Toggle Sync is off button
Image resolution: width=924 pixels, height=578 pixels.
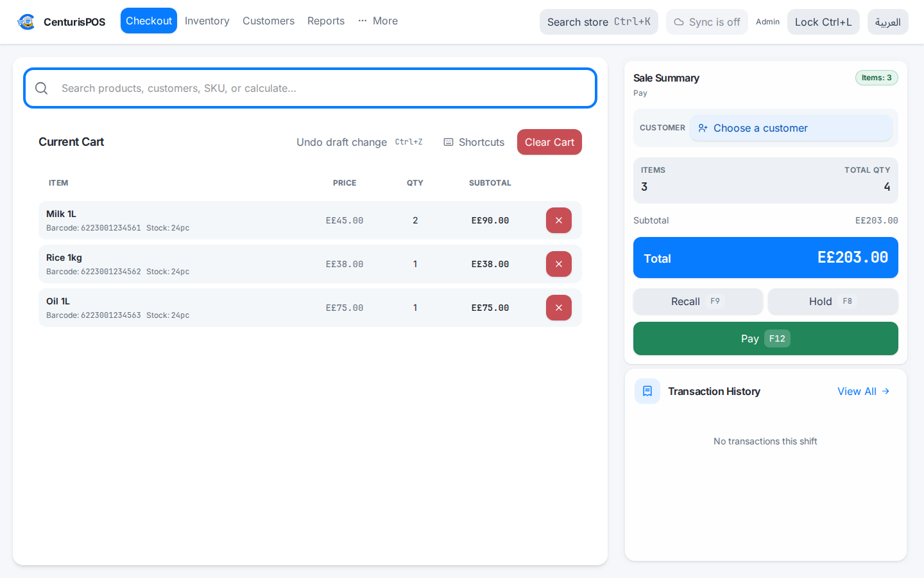[x=707, y=22]
